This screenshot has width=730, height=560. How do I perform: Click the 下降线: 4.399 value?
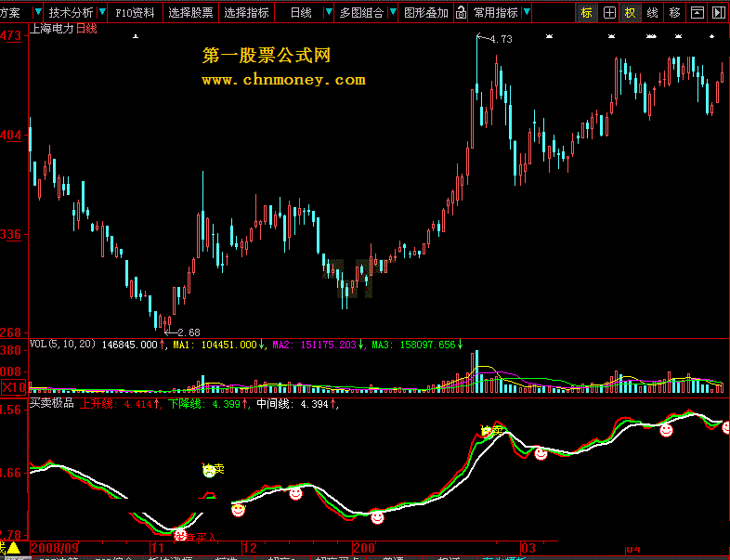click(204, 404)
